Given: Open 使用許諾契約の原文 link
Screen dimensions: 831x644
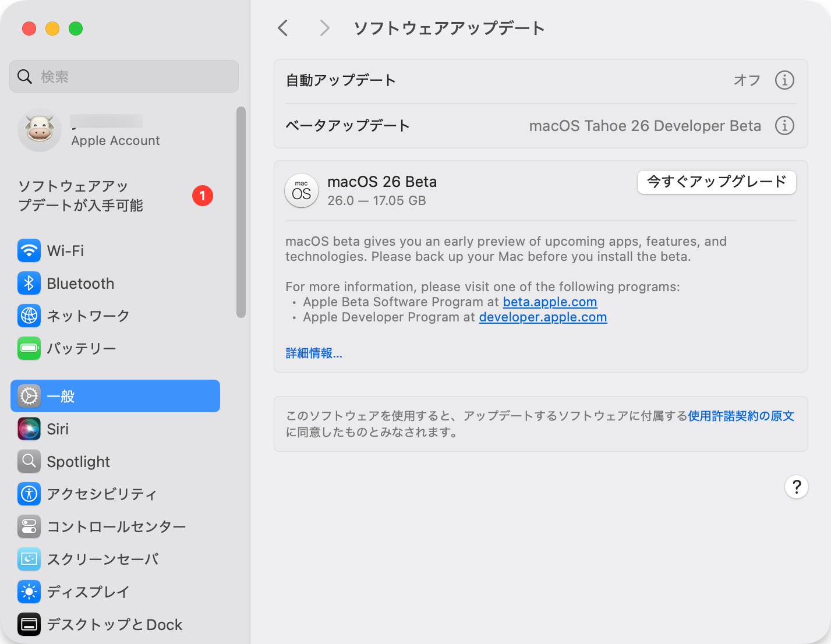Looking at the screenshot, I should coord(741,416).
